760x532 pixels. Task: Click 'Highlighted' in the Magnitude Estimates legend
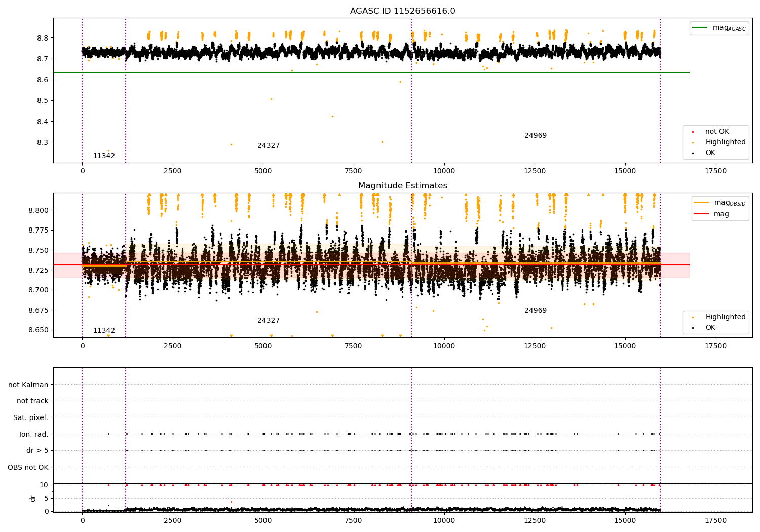pyautogui.click(x=726, y=317)
